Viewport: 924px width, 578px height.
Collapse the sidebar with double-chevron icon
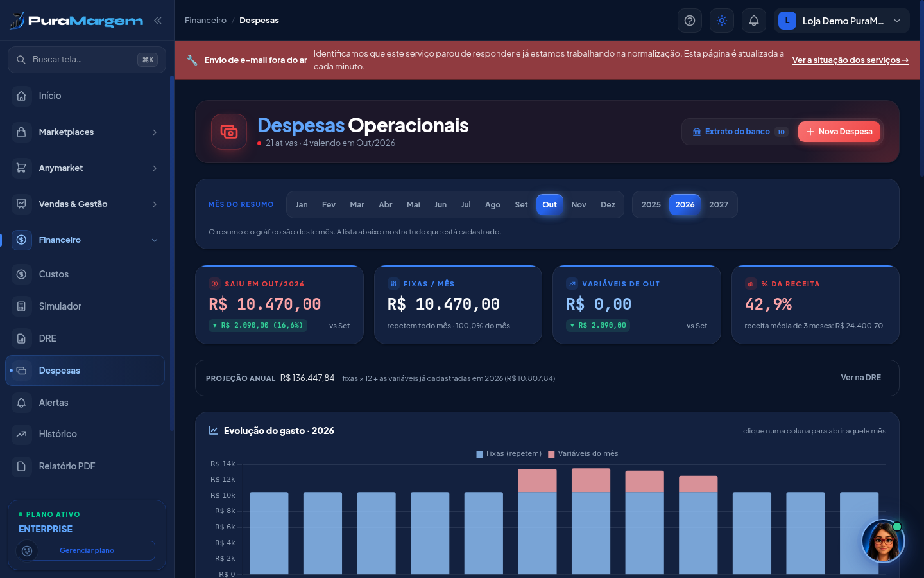157,21
